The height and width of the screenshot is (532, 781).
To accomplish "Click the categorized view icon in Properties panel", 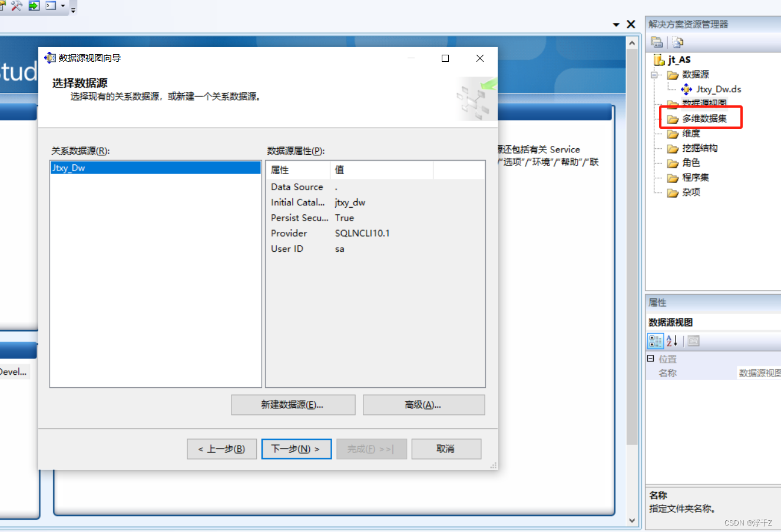I will (655, 341).
